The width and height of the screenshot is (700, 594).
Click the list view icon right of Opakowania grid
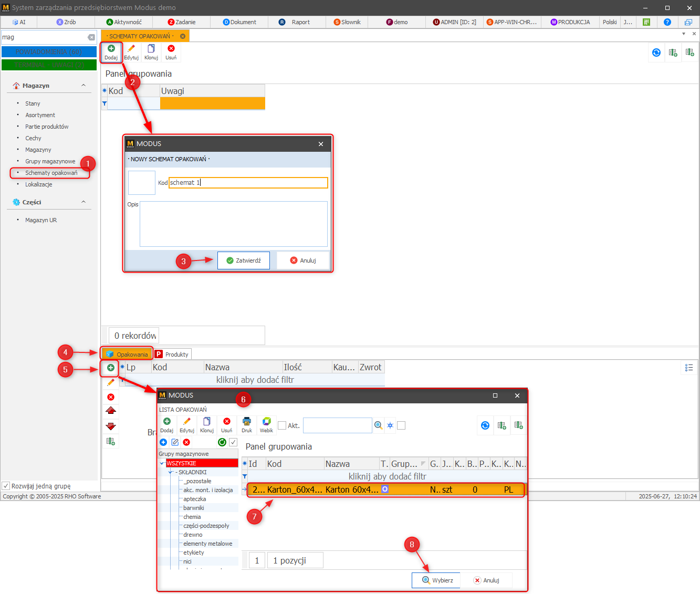pyautogui.click(x=689, y=368)
